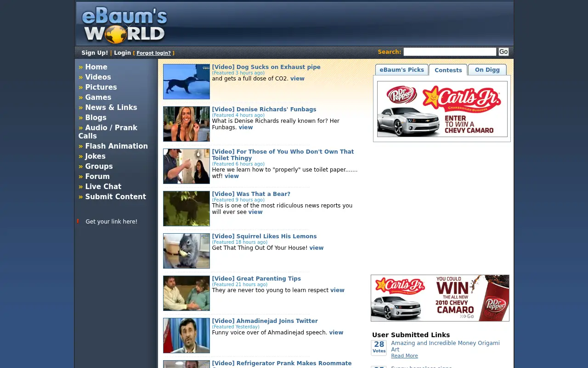The image size is (588, 368).
Task: Click view link for Was That a Bear
Action: pyautogui.click(x=255, y=212)
